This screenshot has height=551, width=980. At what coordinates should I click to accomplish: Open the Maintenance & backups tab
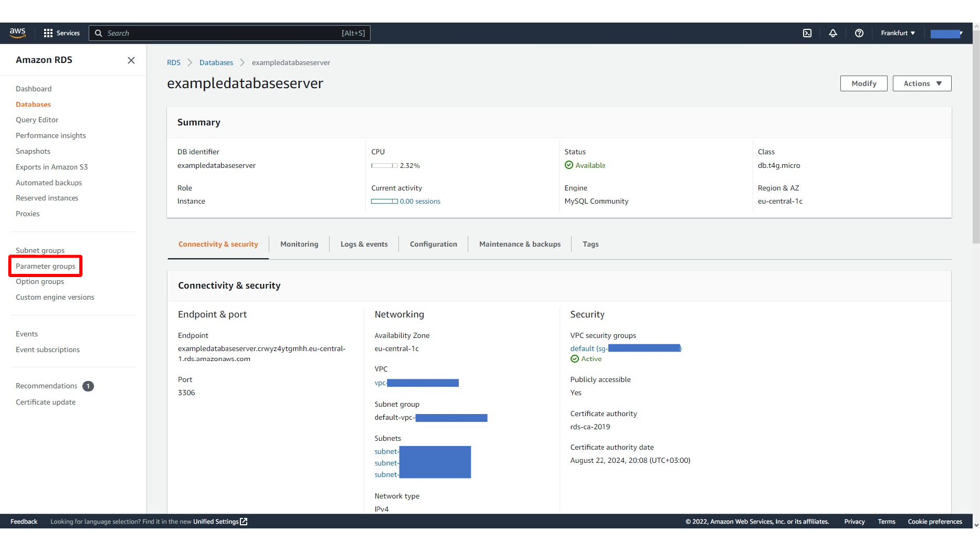point(520,245)
